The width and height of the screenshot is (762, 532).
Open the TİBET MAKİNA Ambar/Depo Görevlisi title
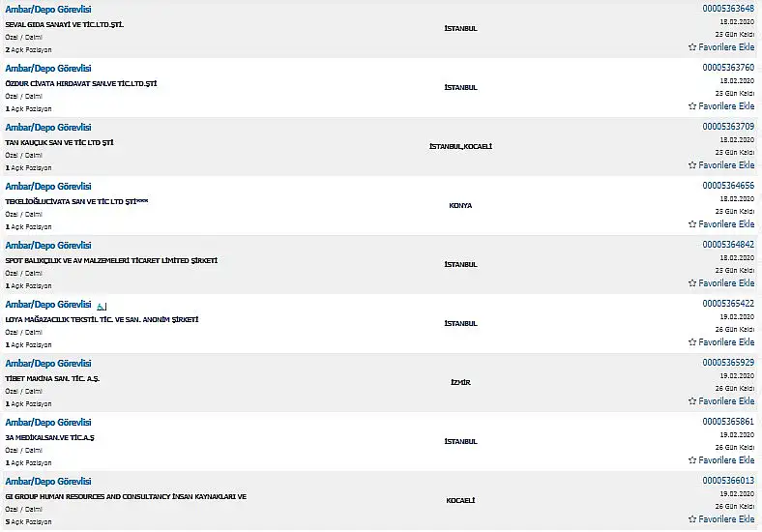(48, 364)
